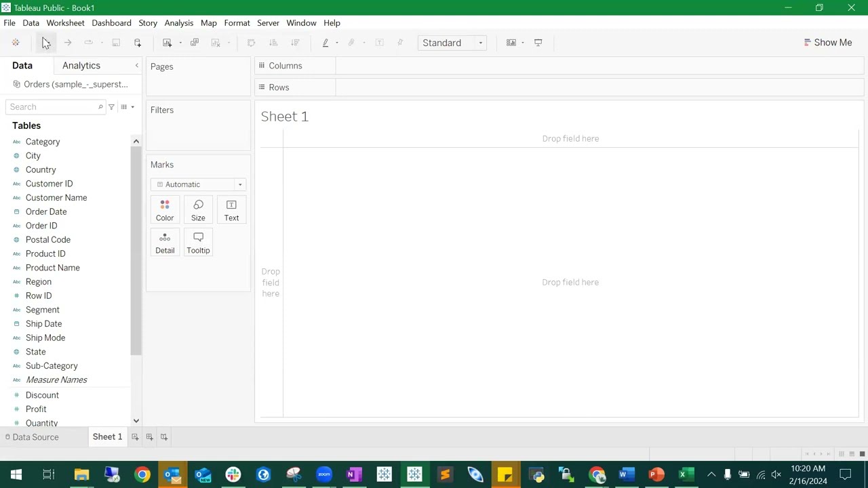The height and width of the screenshot is (488, 868).
Task: Open the Worksheet menu
Action: click(66, 23)
